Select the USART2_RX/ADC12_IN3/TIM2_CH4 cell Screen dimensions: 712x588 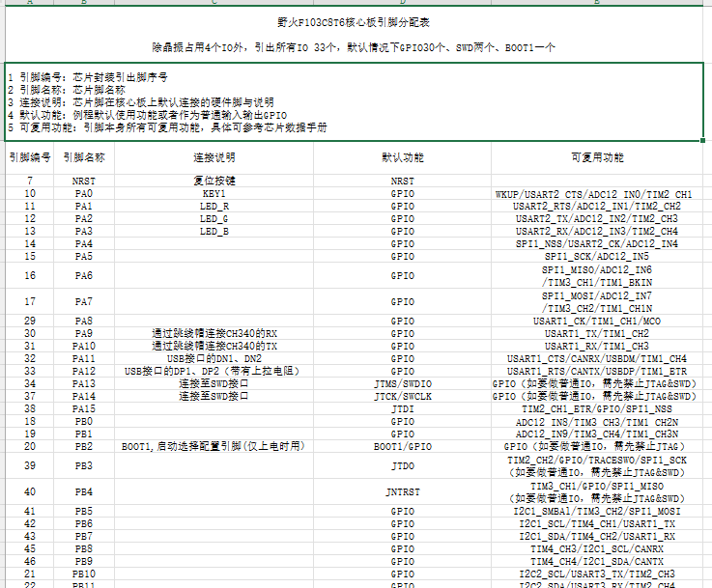[x=597, y=232]
